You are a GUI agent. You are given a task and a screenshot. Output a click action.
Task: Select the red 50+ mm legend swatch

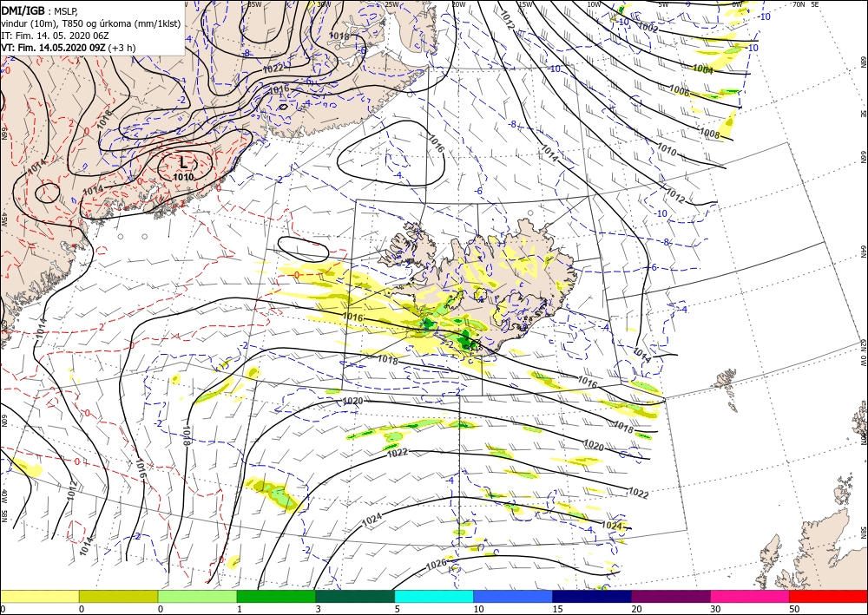pos(829,596)
